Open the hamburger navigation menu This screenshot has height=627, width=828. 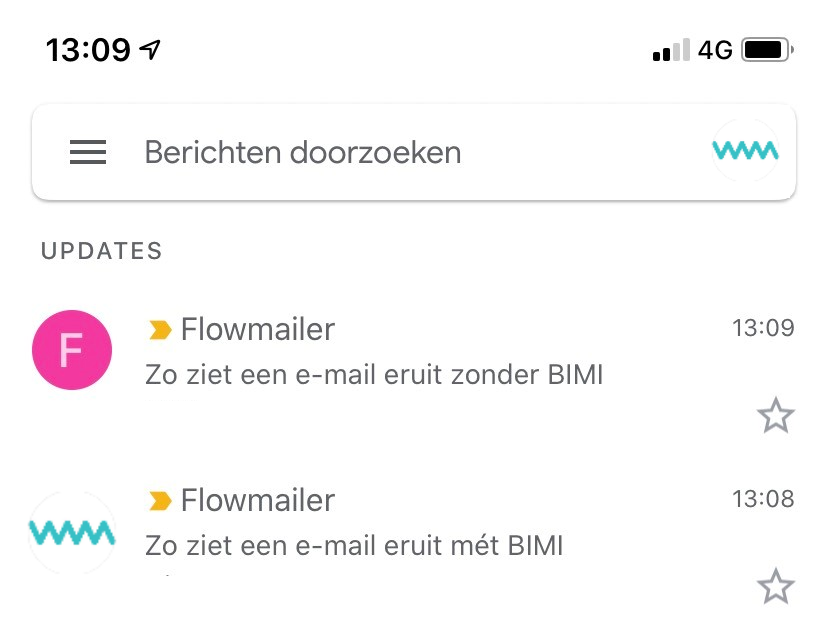click(88, 152)
